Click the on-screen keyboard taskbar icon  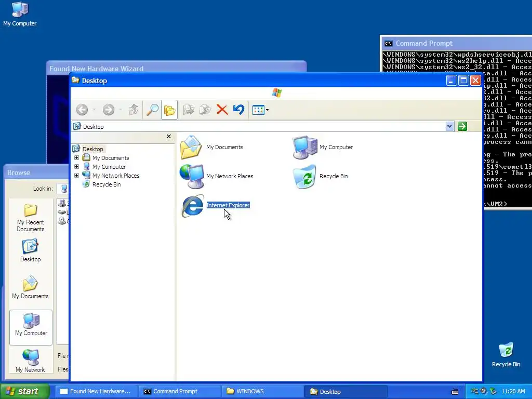[455, 392]
